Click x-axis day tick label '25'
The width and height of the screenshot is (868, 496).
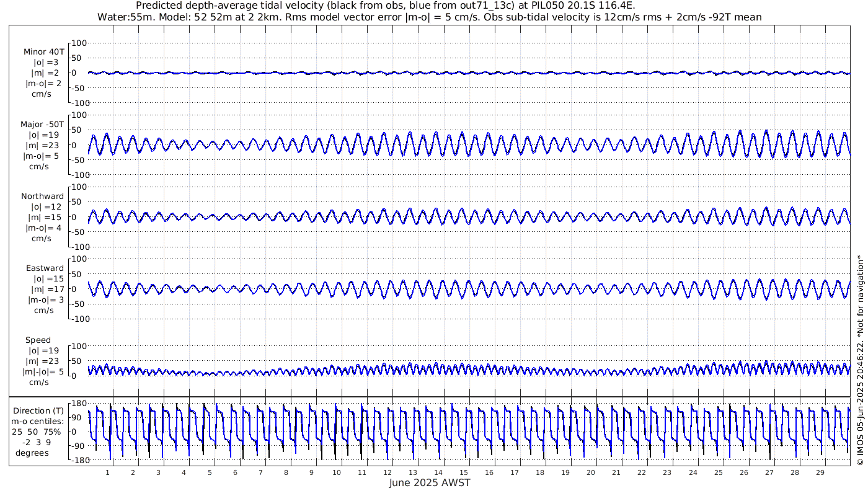pyautogui.click(x=718, y=472)
